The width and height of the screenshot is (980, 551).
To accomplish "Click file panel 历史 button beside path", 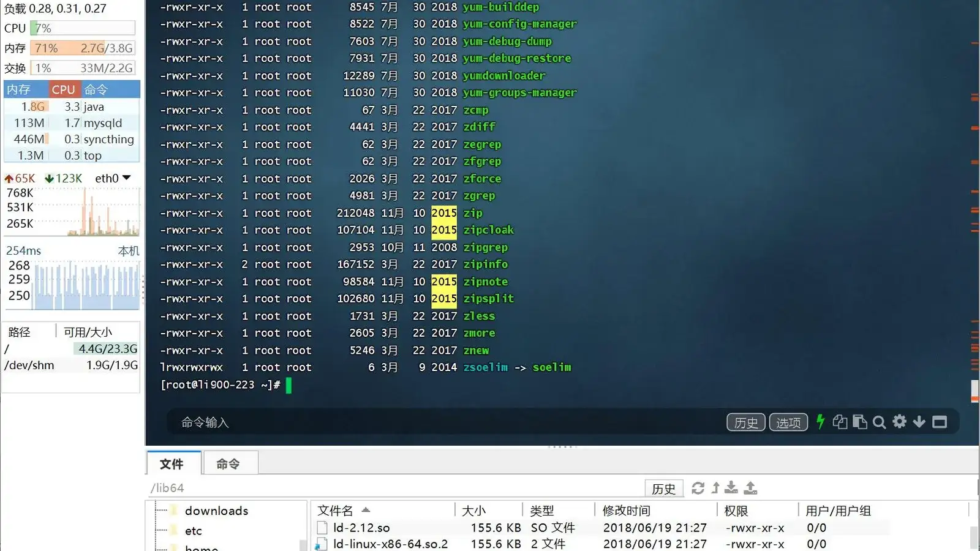I will click(664, 489).
